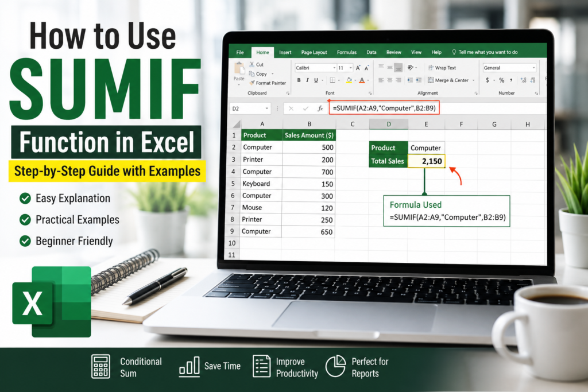Expand the Paste options arrow

click(239, 85)
